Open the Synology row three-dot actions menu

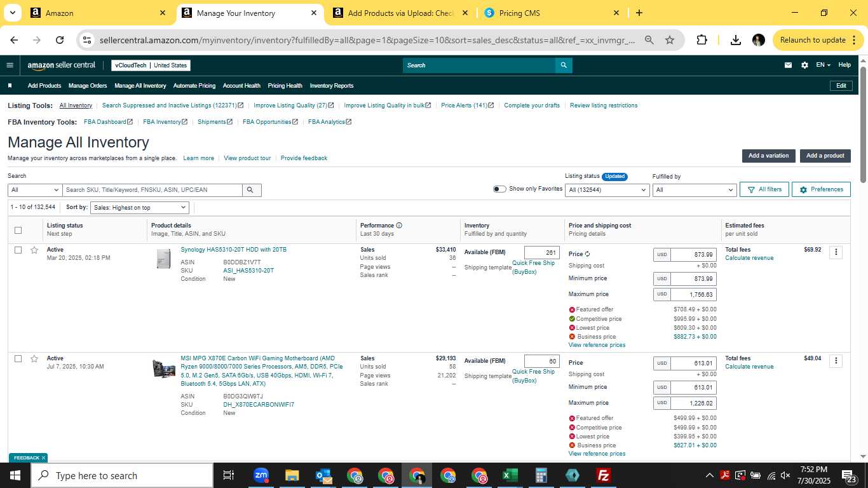pyautogui.click(x=836, y=252)
